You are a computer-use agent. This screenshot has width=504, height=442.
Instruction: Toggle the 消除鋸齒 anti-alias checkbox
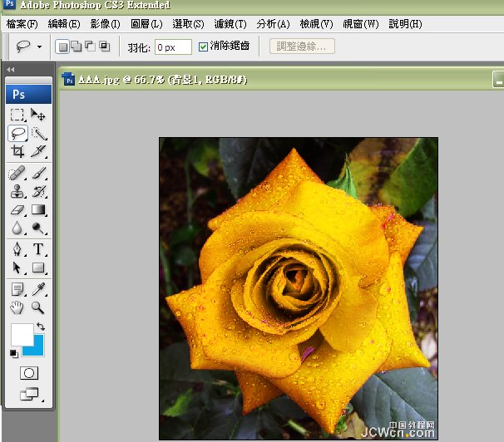pos(204,46)
